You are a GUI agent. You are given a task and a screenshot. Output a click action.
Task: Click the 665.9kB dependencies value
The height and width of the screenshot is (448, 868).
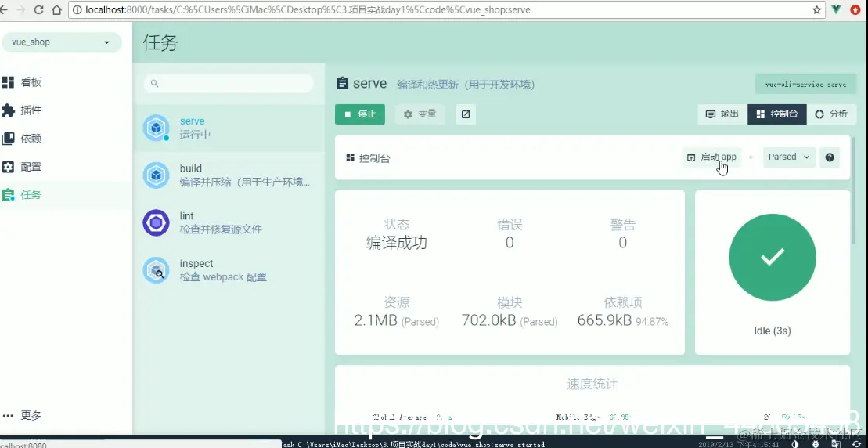(x=604, y=320)
